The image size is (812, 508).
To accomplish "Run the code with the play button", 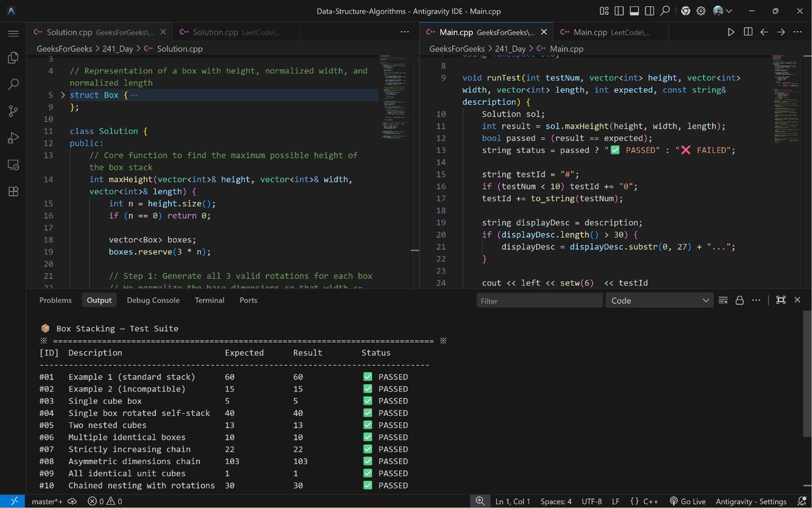I will point(731,32).
